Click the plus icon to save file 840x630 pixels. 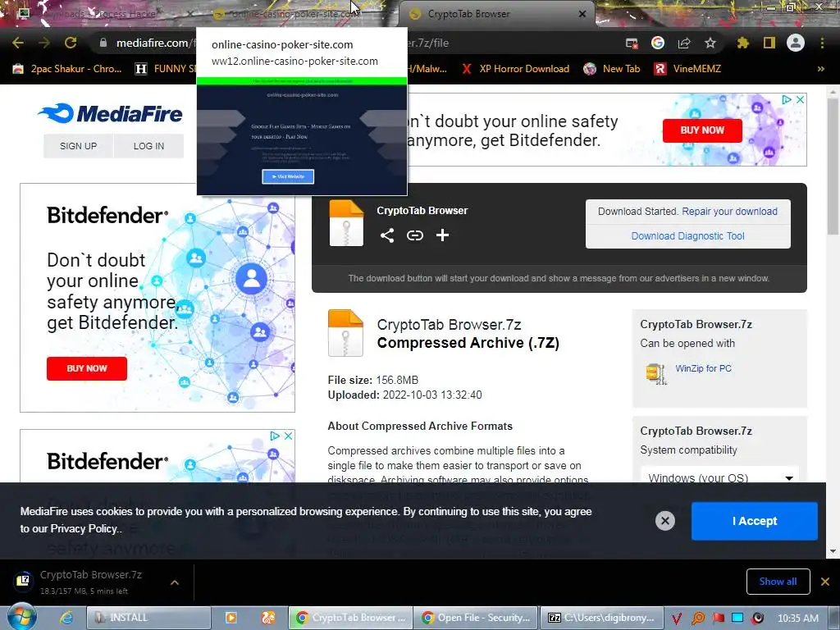click(x=442, y=235)
